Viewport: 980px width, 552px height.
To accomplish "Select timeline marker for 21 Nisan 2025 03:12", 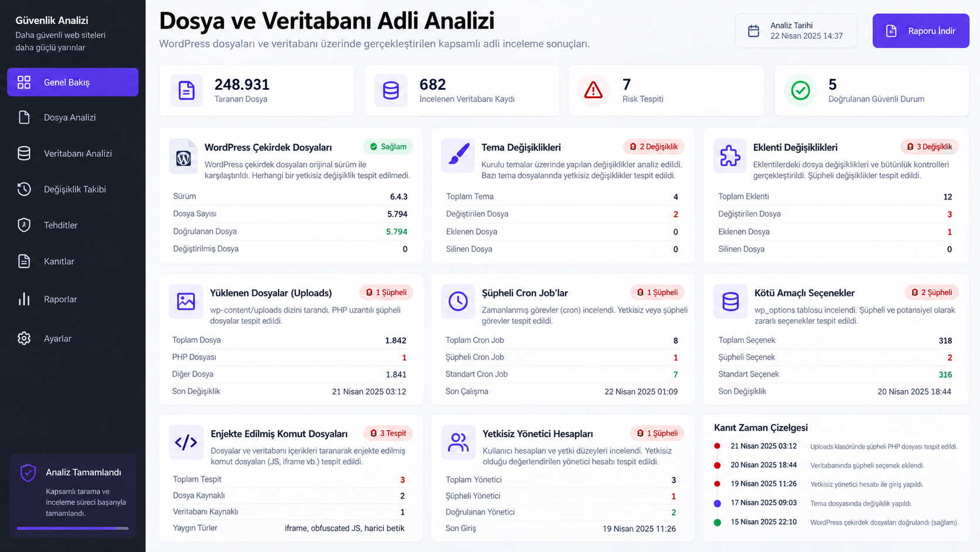I will point(717,446).
